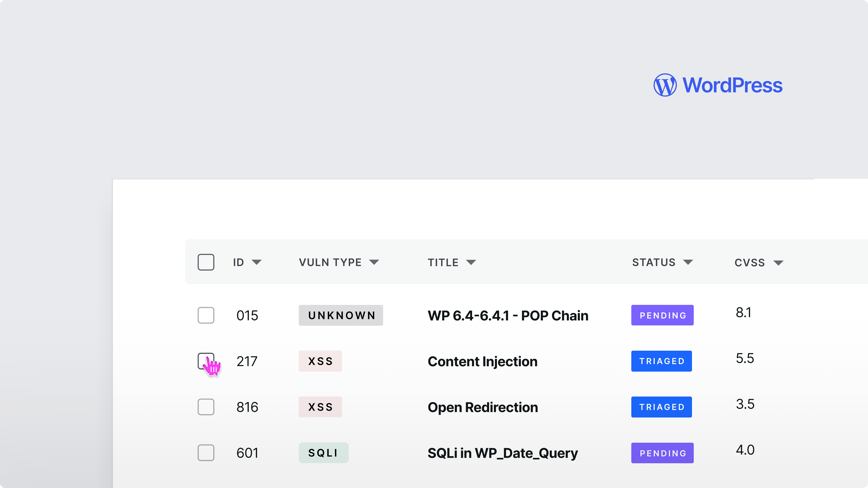Screen dimensions: 868x488
Task: Check the checkbox for row 601
Action: (x=206, y=453)
